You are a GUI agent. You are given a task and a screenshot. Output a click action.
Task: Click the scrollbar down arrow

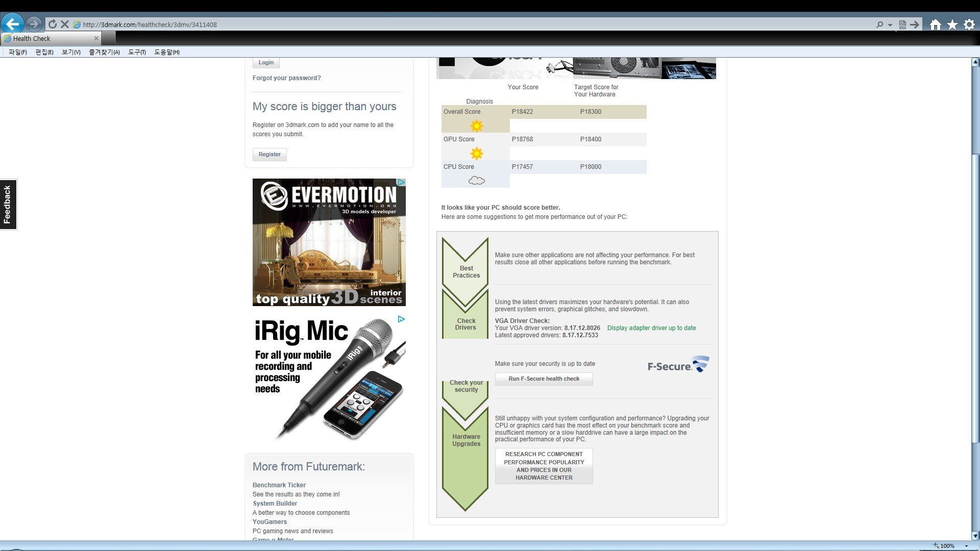pyautogui.click(x=975, y=536)
